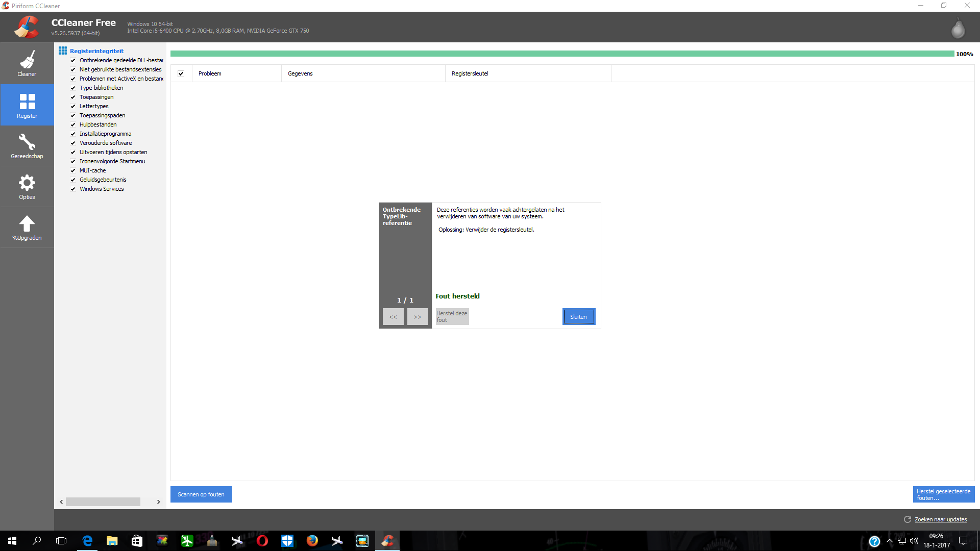Go to previous issue with << button
Viewport: 980px width, 551px height.
point(393,317)
